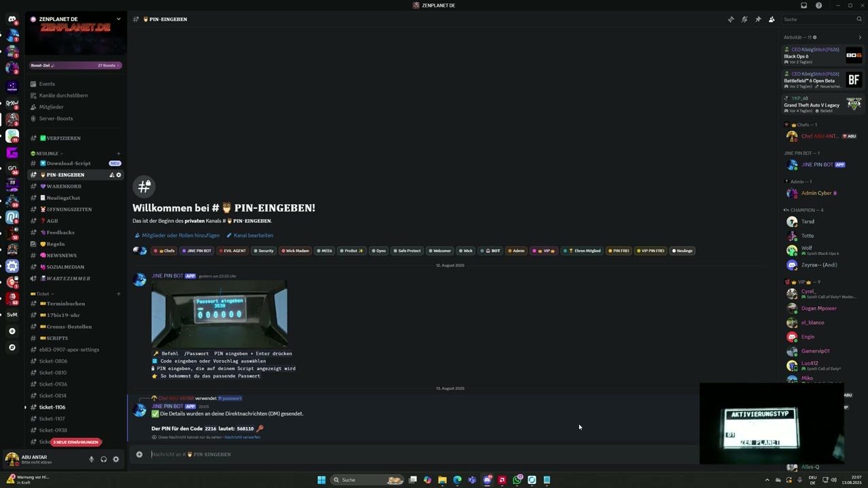Viewport: 868px width, 488px height.
Task: Click Windows taskbar Suche search box
Action: pos(367,480)
